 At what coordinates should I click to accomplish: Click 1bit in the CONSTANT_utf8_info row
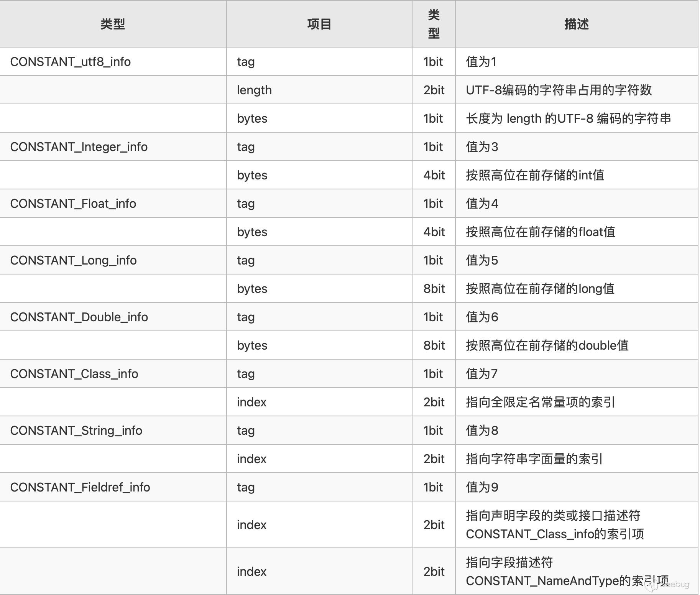tap(433, 62)
